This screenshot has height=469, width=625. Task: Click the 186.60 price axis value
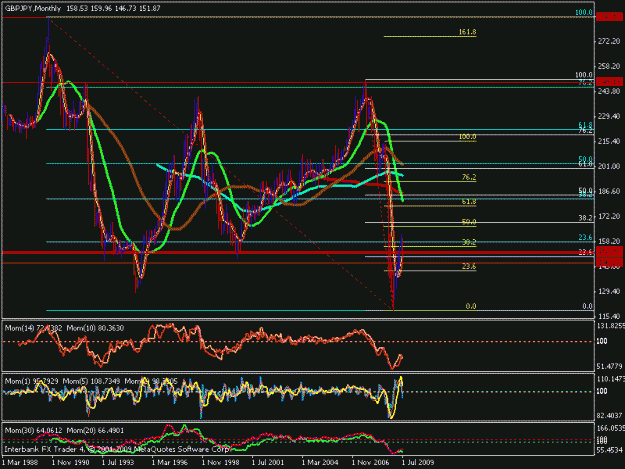[x=609, y=191]
